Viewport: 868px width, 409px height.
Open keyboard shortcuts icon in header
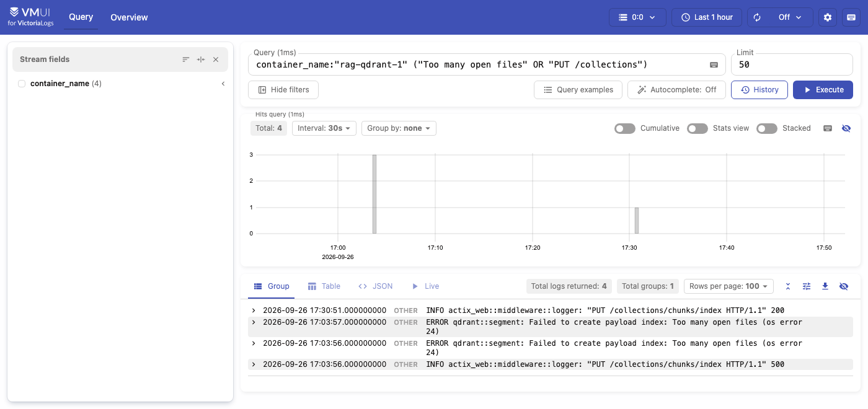tap(851, 17)
